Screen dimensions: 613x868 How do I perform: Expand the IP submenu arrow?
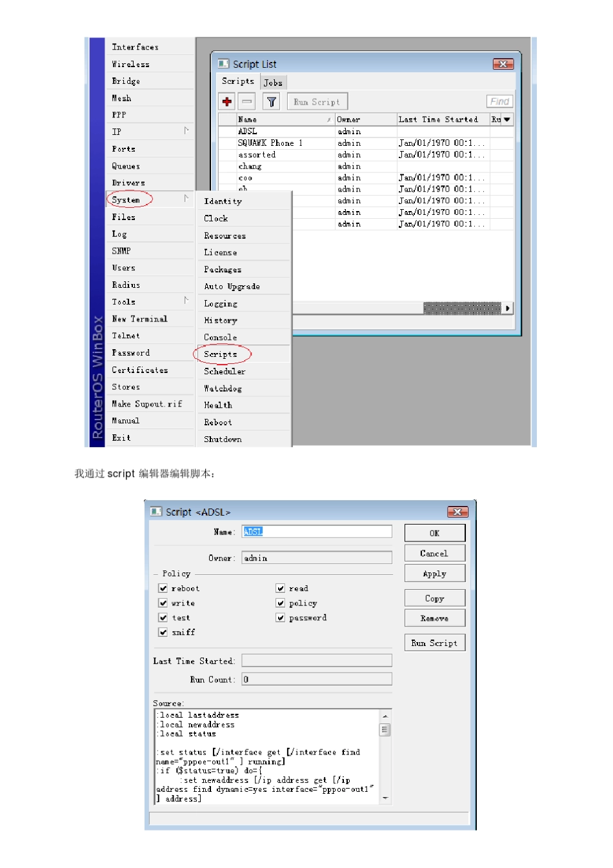tap(186, 131)
